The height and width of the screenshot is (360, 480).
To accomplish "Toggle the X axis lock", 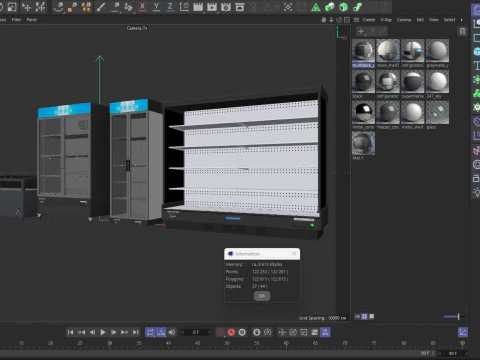I will (x=142, y=7).
